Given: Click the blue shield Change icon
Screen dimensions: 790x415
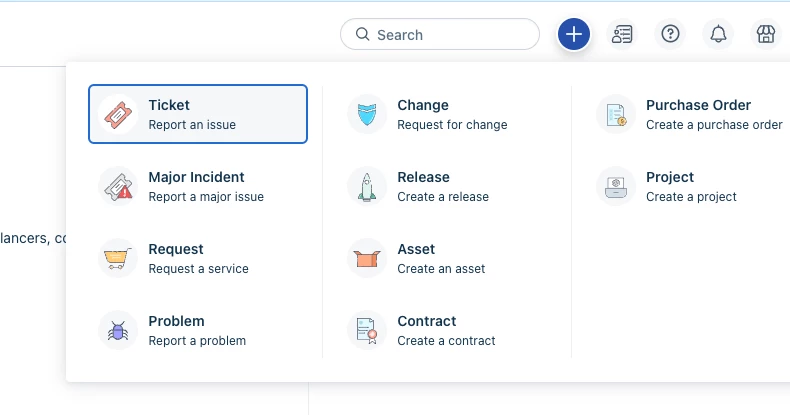Looking at the screenshot, I should coord(367,114).
